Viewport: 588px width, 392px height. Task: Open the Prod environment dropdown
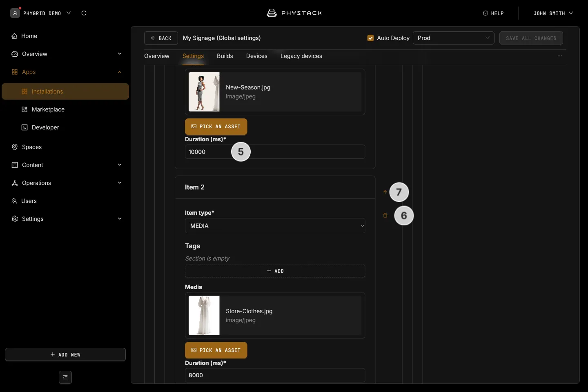(x=454, y=38)
